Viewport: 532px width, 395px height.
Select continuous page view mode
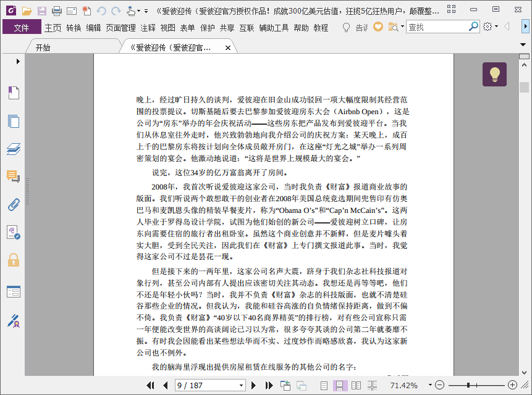pyautogui.click(x=340, y=386)
